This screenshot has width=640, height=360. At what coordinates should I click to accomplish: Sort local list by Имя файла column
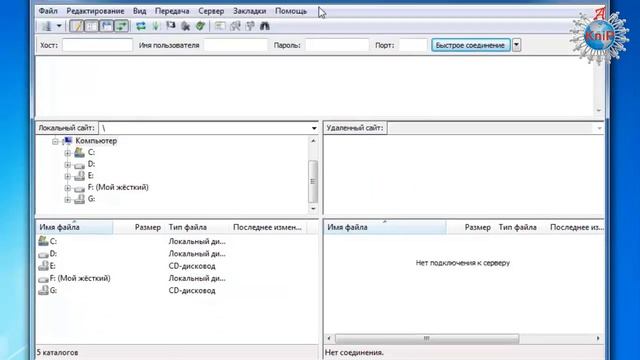[x=74, y=227]
